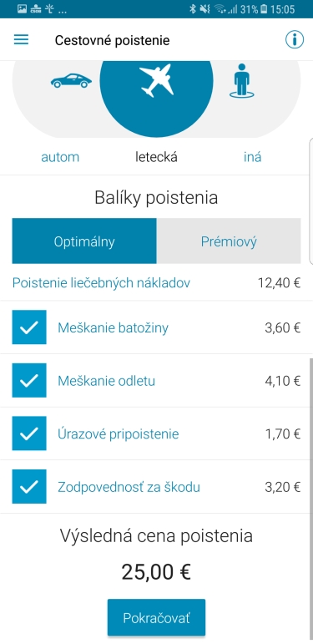Choose the autom transport label

(x=60, y=157)
